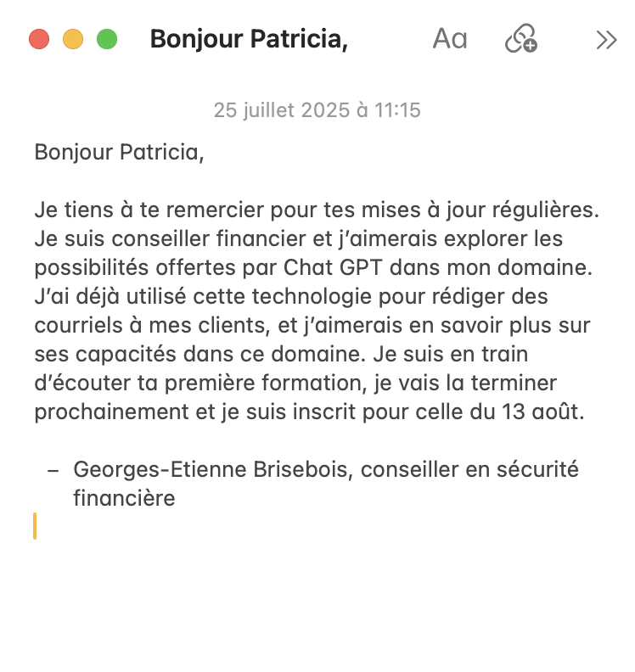
Task: Click the window title "Bonjour Patricia,"
Action: click(x=249, y=40)
